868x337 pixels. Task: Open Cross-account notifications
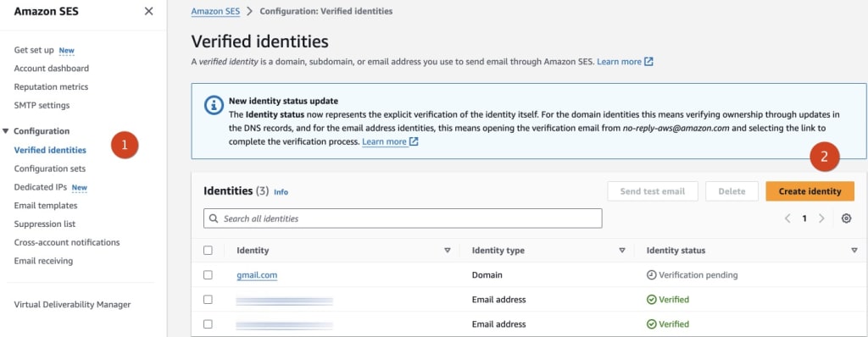pos(67,242)
